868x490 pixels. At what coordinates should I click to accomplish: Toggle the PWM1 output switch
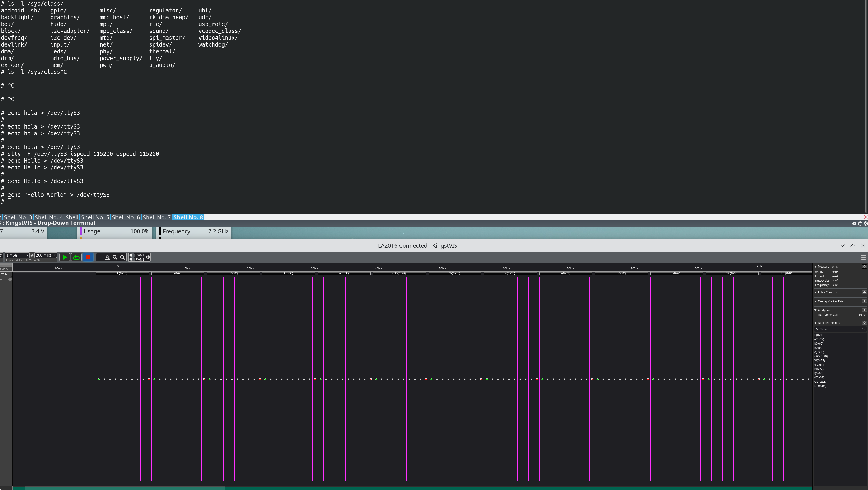(132, 255)
